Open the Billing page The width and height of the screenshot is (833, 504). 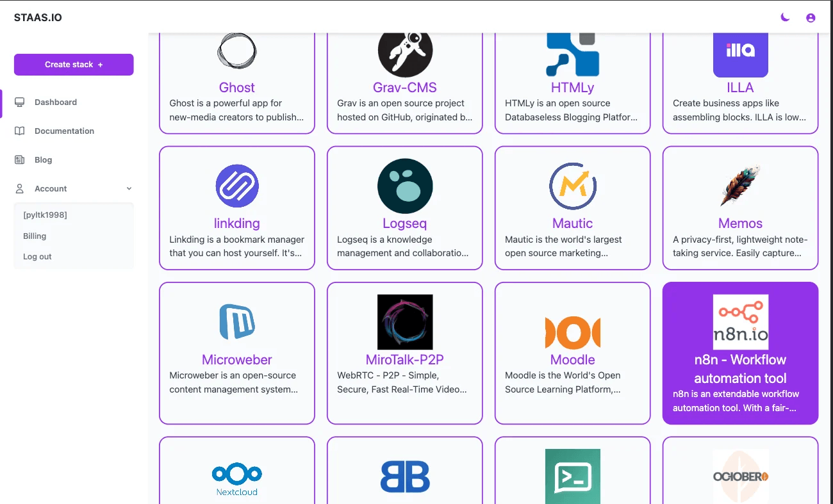(35, 236)
